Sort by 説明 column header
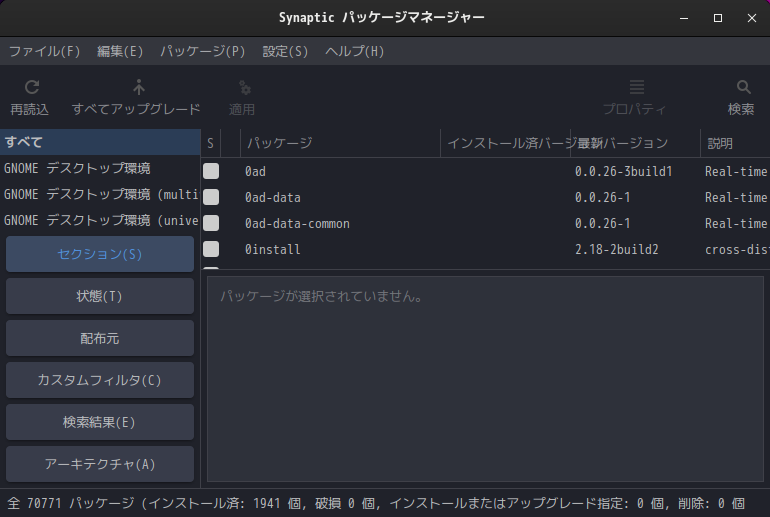Image resolution: width=770 pixels, height=517 pixels. coord(735,143)
